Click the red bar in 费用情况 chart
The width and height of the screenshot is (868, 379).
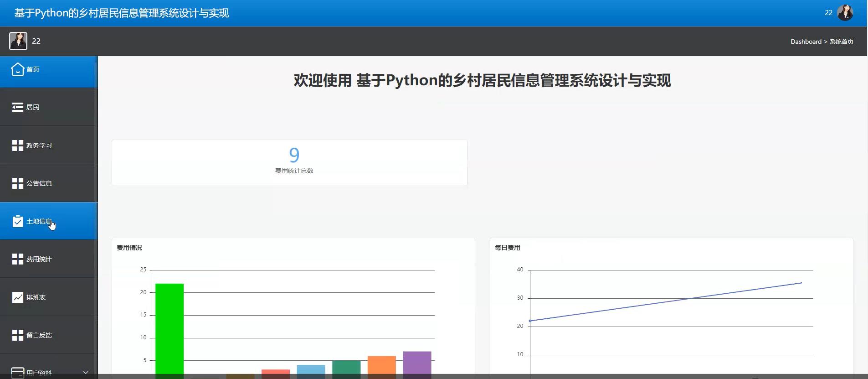tap(276, 374)
